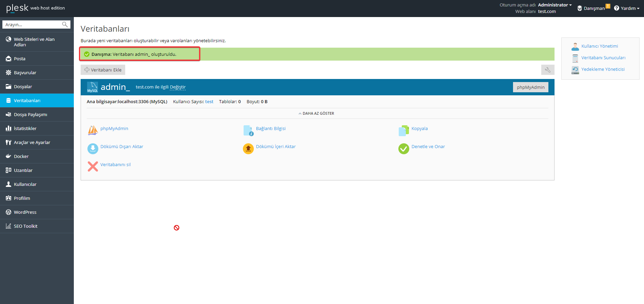Open the Yedekleme Yöneticisi link
The height and width of the screenshot is (304, 644).
click(x=603, y=69)
